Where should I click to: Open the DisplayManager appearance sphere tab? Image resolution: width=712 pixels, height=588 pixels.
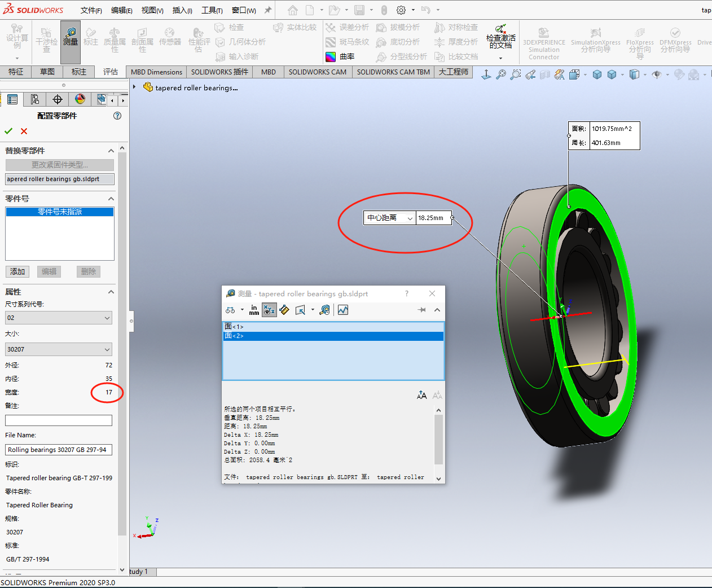pyautogui.click(x=80, y=99)
